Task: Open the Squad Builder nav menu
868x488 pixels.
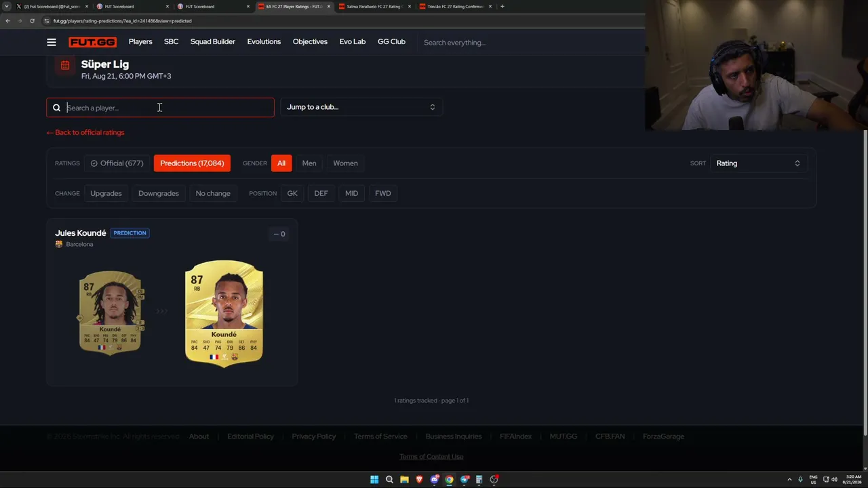Action: pos(213,42)
